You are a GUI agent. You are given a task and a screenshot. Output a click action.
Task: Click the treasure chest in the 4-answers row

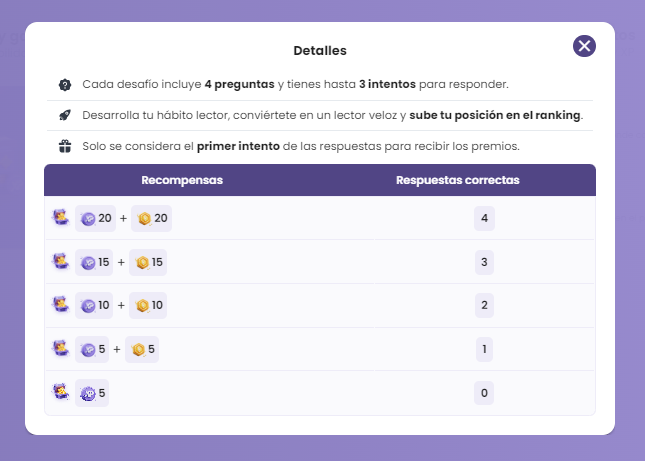click(60, 217)
